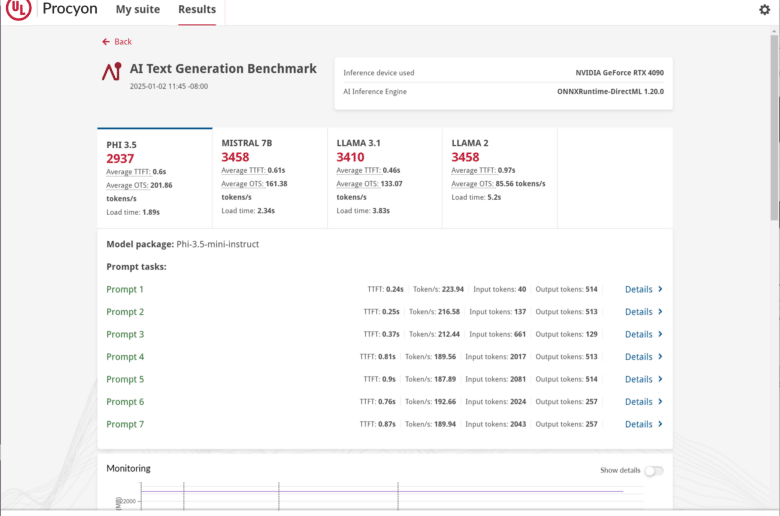Click the vertical scrollbar thumb
Screen dimensions: 780x516
(774, 127)
